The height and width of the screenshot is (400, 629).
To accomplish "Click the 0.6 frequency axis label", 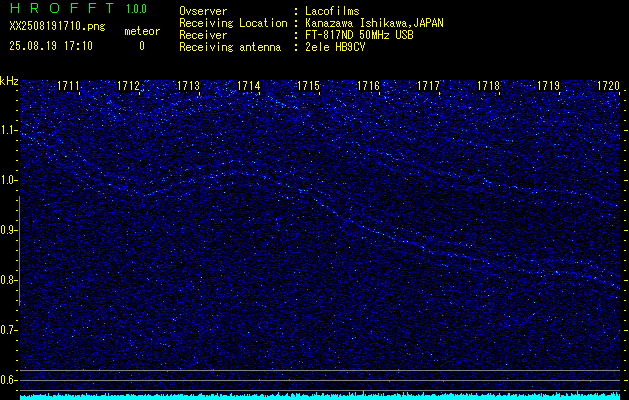I will pyautogui.click(x=8, y=380).
